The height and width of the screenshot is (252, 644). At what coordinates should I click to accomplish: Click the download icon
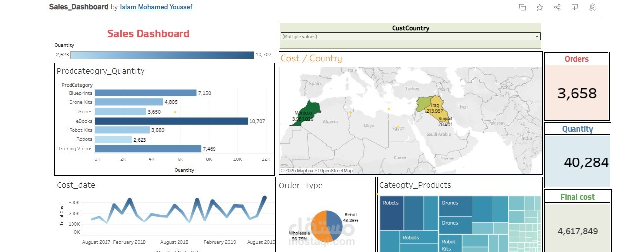574,7
